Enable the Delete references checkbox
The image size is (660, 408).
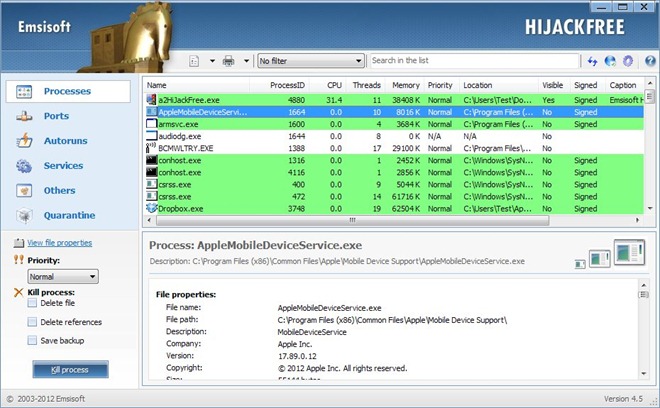point(32,322)
